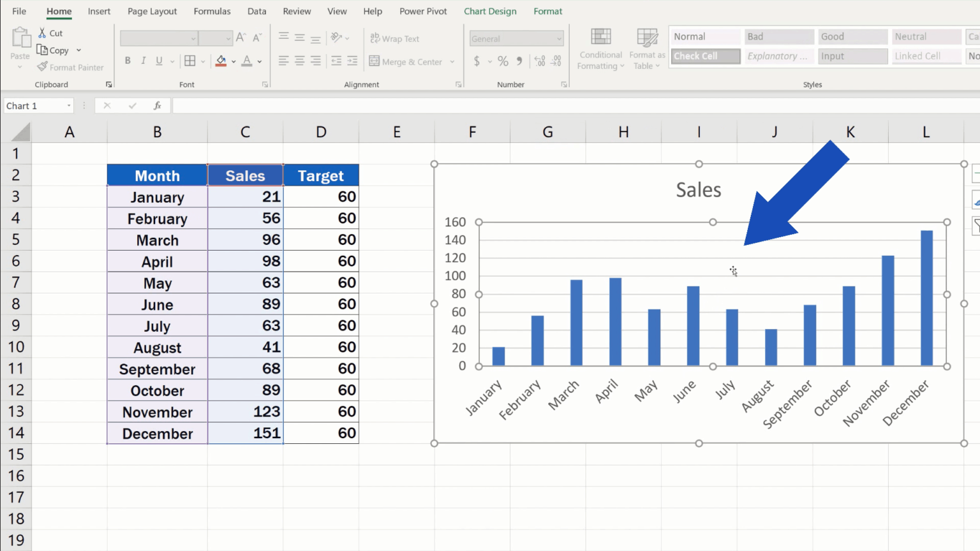The image size is (980, 551).
Task: Toggle italic formatting
Action: pyautogui.click(x=142, y=61)
